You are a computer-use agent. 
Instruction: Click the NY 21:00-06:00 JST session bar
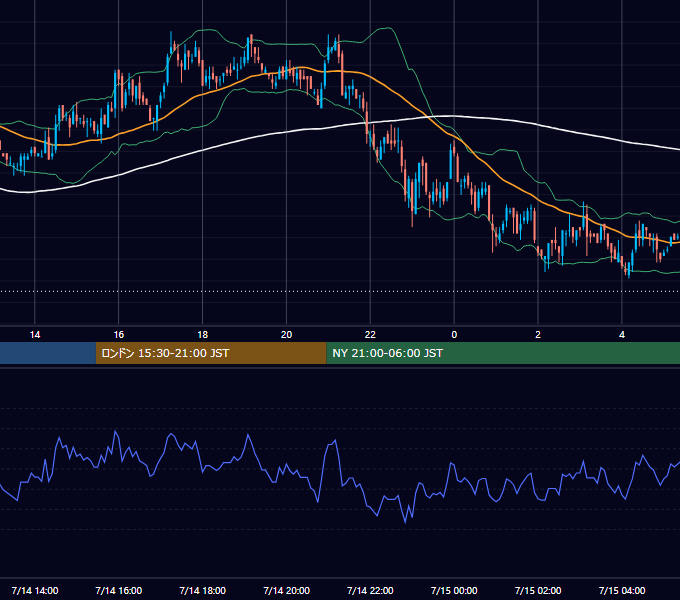point(503,353)
